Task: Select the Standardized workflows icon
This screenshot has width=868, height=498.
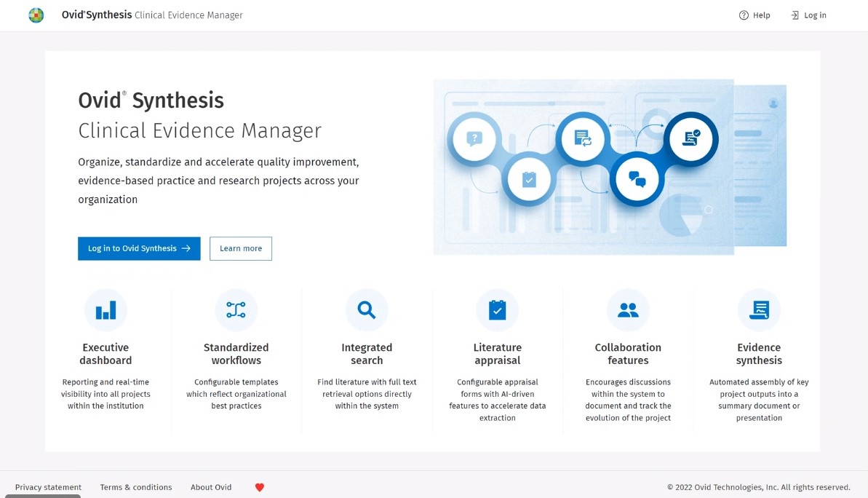Action: [x=236, y=309]
